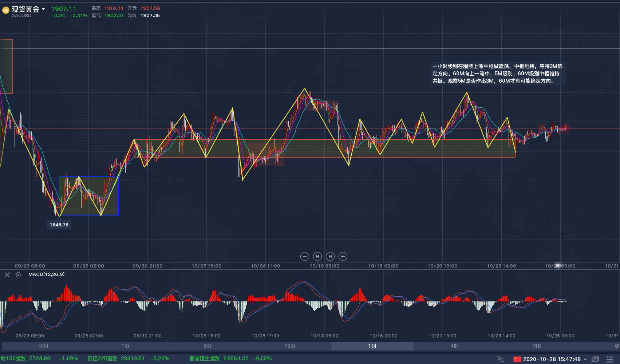Select the 1848.78 low price label
This screenshot has width=620, height=364.
click(59, 225)
